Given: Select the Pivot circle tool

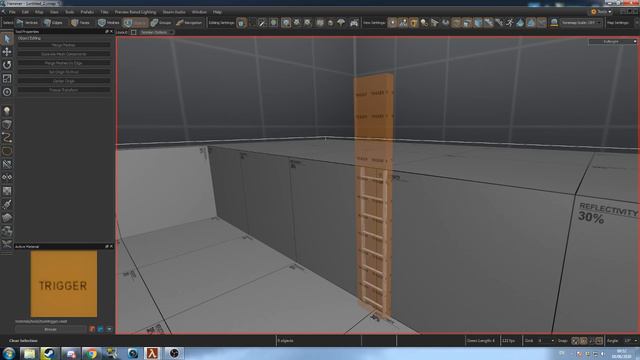Looking at the screenshot, I should (7, 92).
